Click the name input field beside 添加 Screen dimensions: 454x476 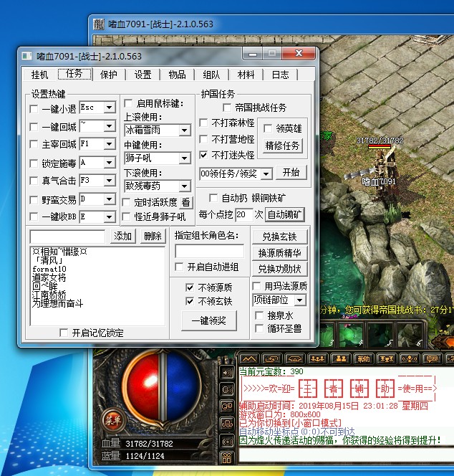point(67,237)
